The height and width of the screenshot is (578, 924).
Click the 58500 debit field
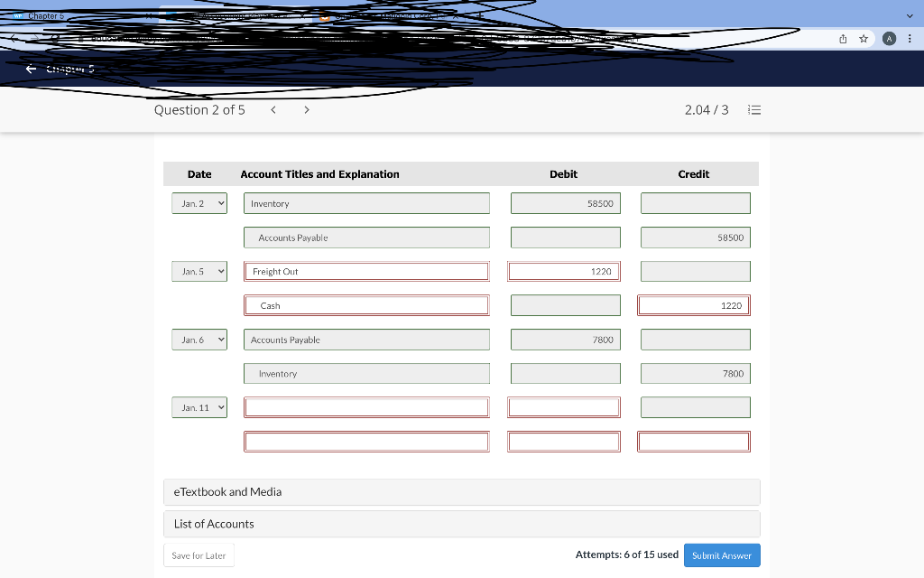click(566, 203)
